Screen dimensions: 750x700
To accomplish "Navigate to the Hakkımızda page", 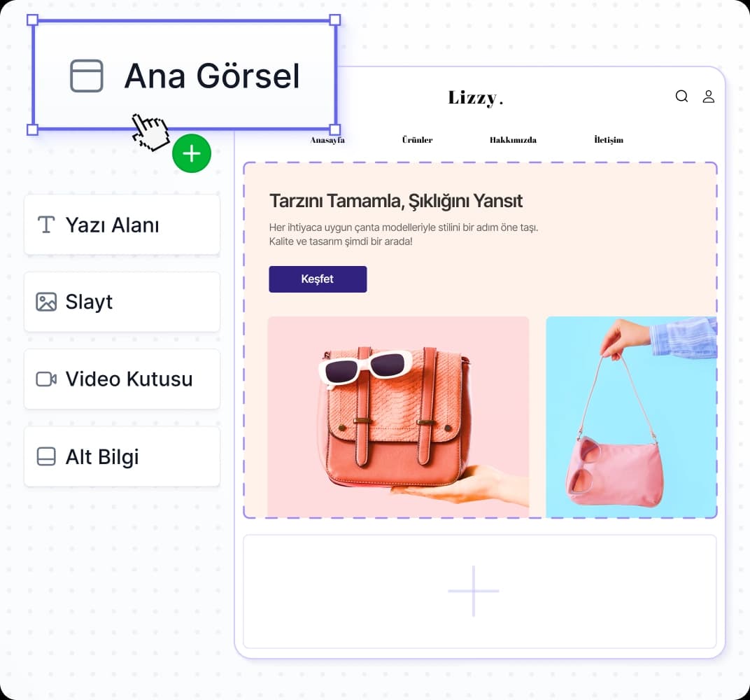I will (x=513, y=140).
